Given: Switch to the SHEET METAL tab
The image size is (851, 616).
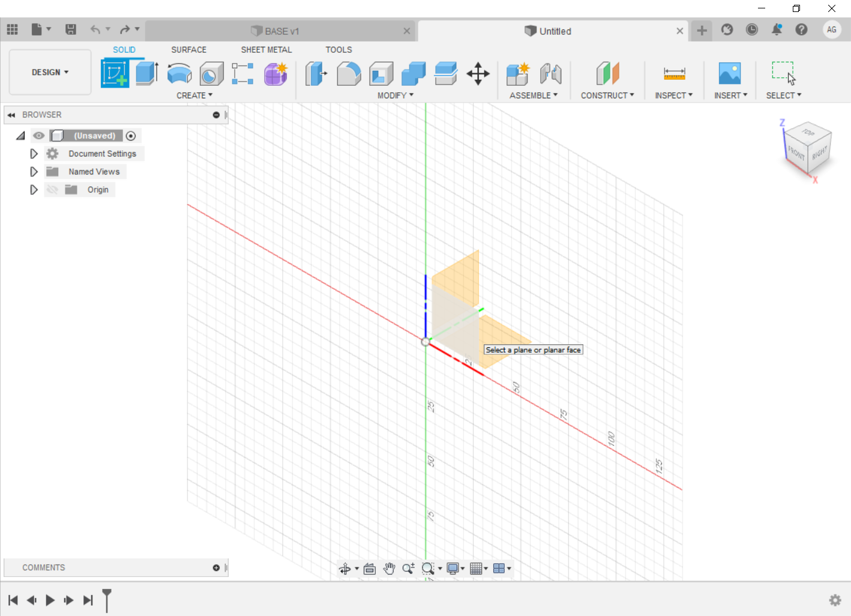Looking at the screenshot, I should (x=266, y=50).
